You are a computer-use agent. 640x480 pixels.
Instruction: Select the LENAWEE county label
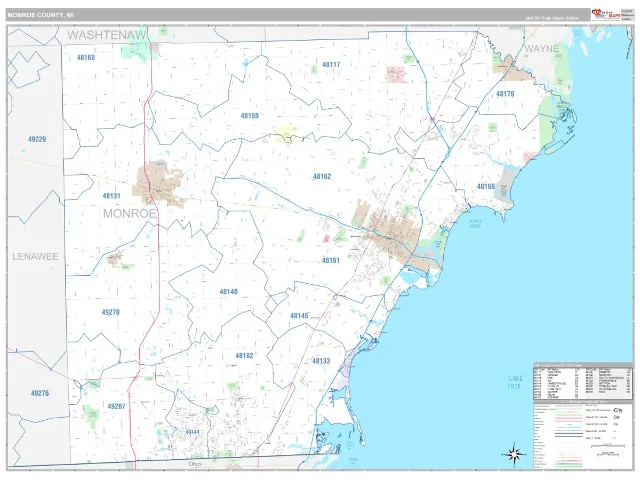click(x=36, y=257)
